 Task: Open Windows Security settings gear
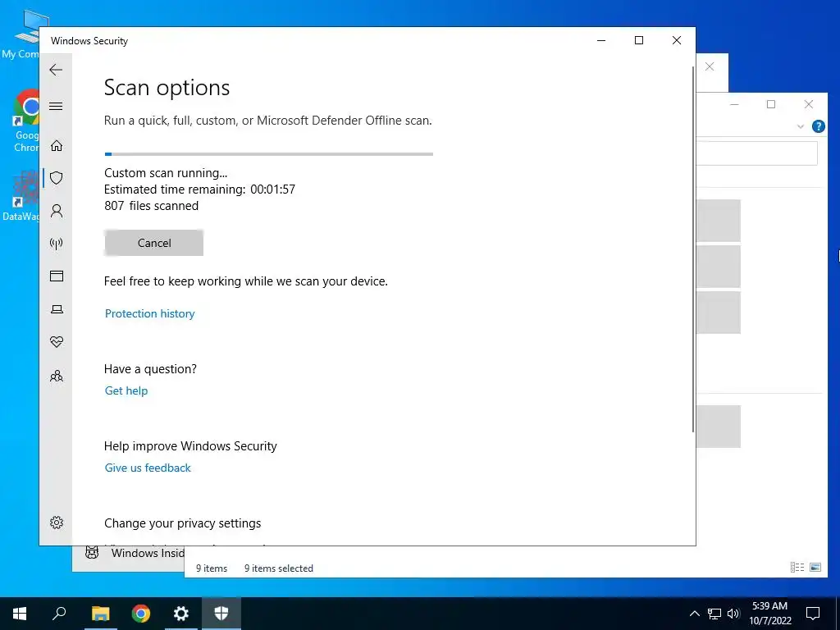pos(57,523)
